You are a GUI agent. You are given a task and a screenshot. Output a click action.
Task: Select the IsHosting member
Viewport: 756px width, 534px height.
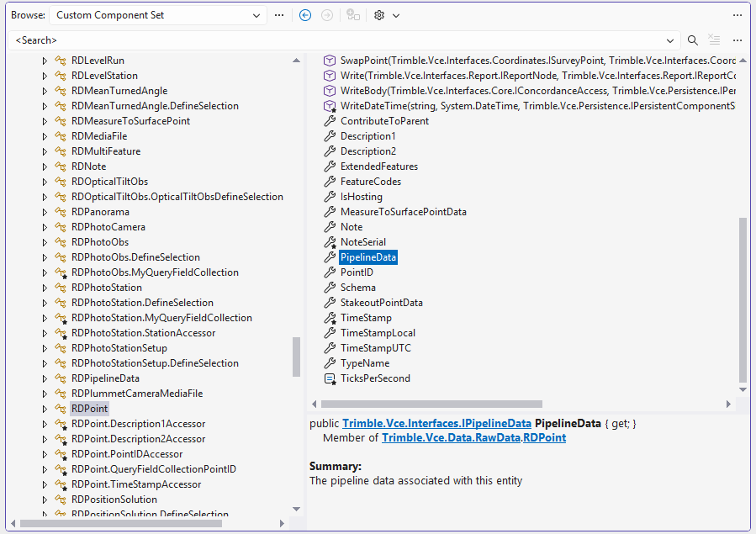click(x=361, y=197)
